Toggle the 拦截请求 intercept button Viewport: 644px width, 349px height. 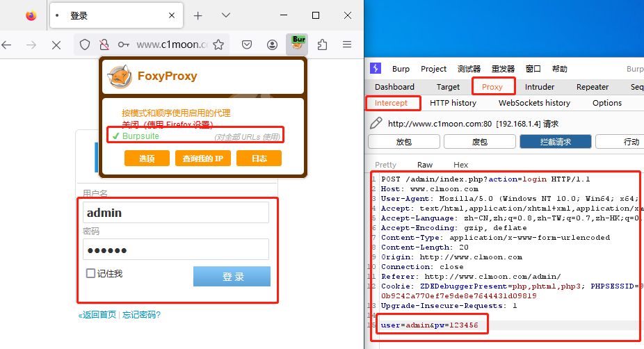555,141
